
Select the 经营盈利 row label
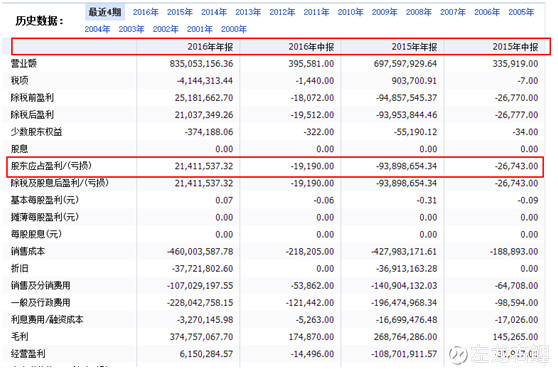coord(28,354)
